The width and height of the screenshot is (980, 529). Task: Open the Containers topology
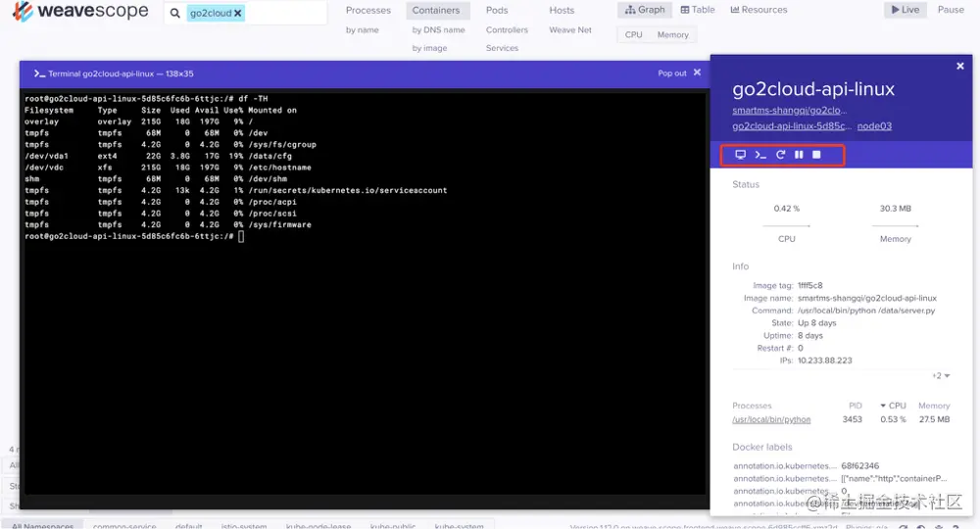pyautogui.click(x=436, y=11)
